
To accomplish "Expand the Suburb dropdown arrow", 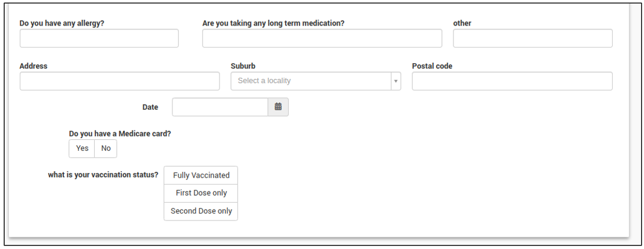I will pos(396,81).
